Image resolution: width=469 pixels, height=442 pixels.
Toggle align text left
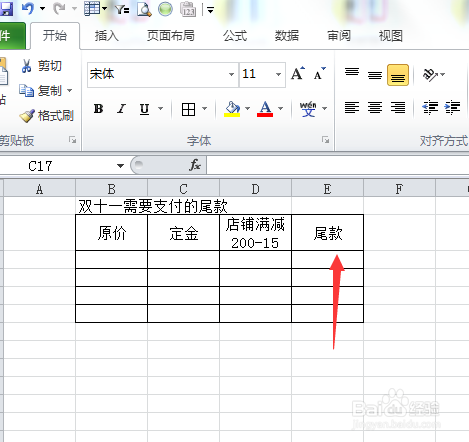(352, 108)
